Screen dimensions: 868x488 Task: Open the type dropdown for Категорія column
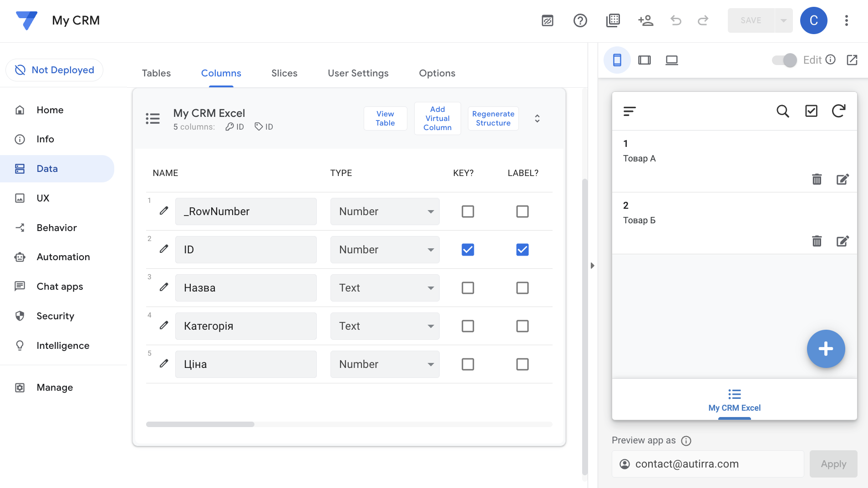385,326
